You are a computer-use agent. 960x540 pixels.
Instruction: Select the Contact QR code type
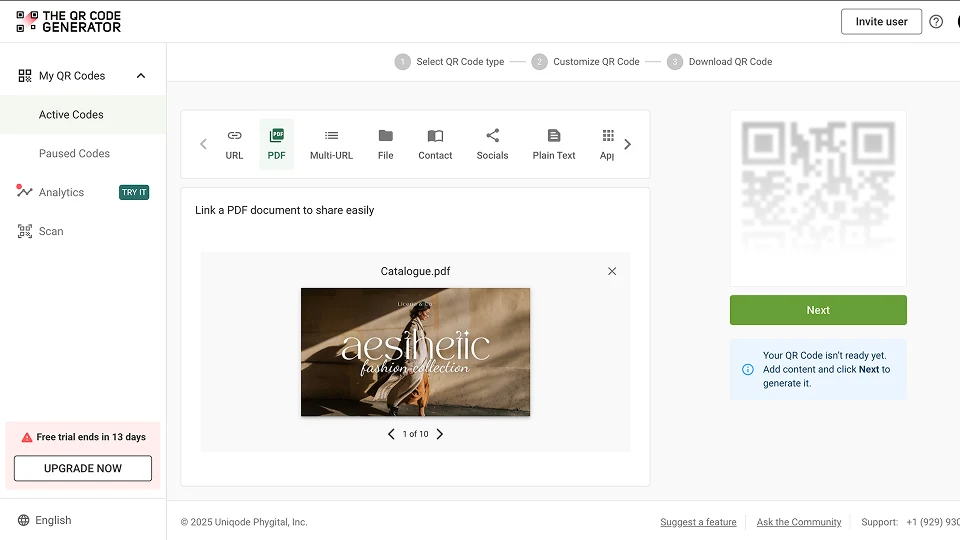(435, 144)
